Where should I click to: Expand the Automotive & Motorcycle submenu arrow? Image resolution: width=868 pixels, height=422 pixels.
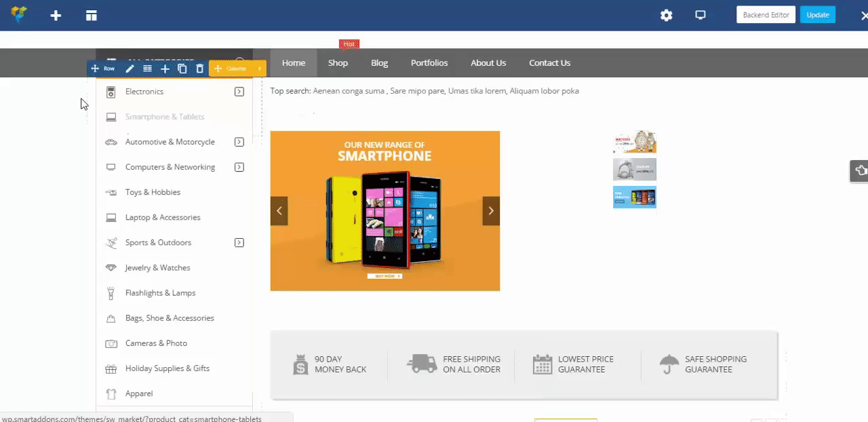click(239, 142)
